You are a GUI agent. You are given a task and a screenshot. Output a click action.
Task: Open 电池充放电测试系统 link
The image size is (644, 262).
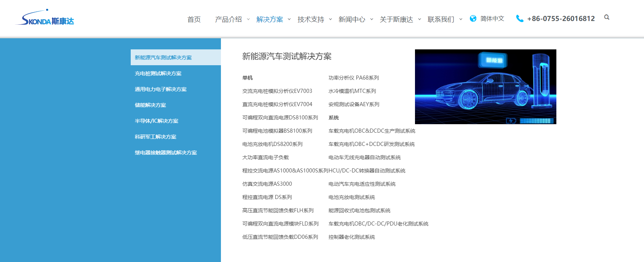[x=351, y=197]
